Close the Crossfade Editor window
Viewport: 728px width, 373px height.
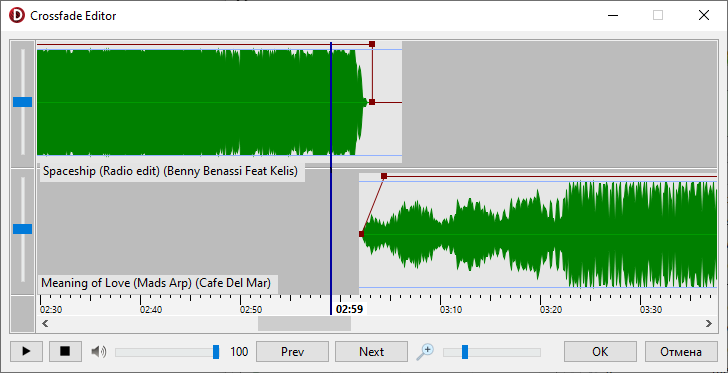coord(703,15)
